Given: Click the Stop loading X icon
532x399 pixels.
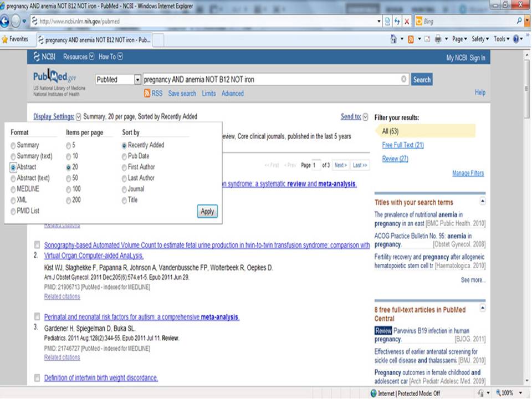Looking at the screenshot, I should [406, 22].
